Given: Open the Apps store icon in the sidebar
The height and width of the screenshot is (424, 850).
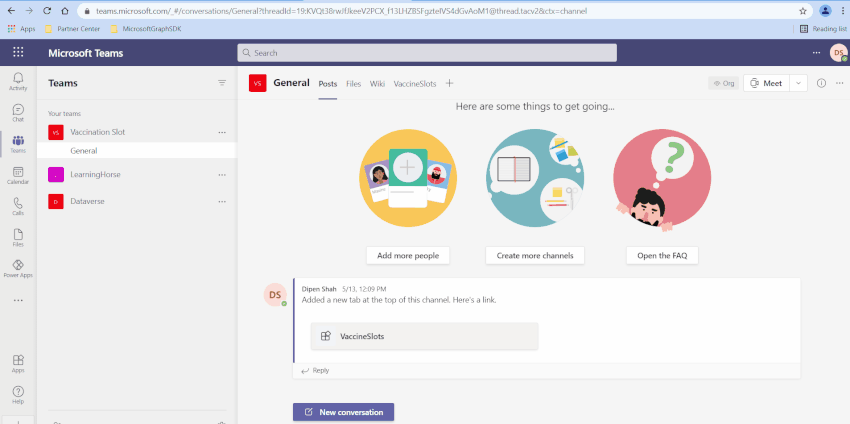Looking at the screenshot, I should [18, 363].
